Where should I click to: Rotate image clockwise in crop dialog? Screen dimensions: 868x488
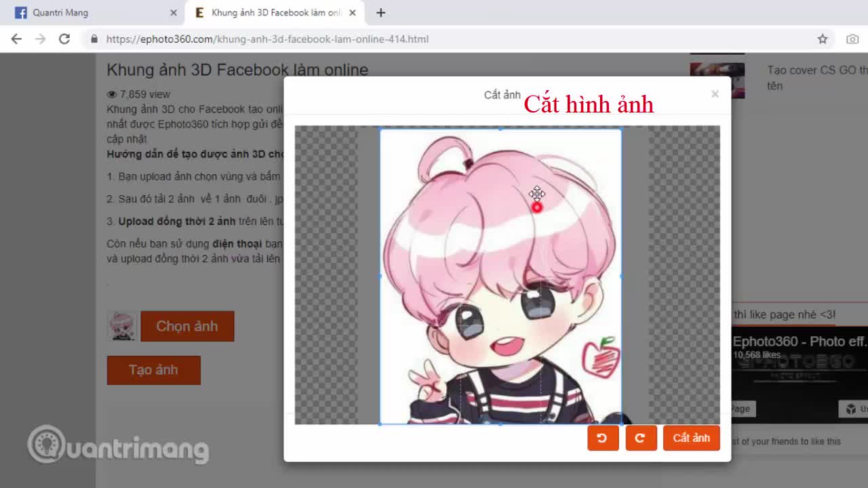pos(641,438)
